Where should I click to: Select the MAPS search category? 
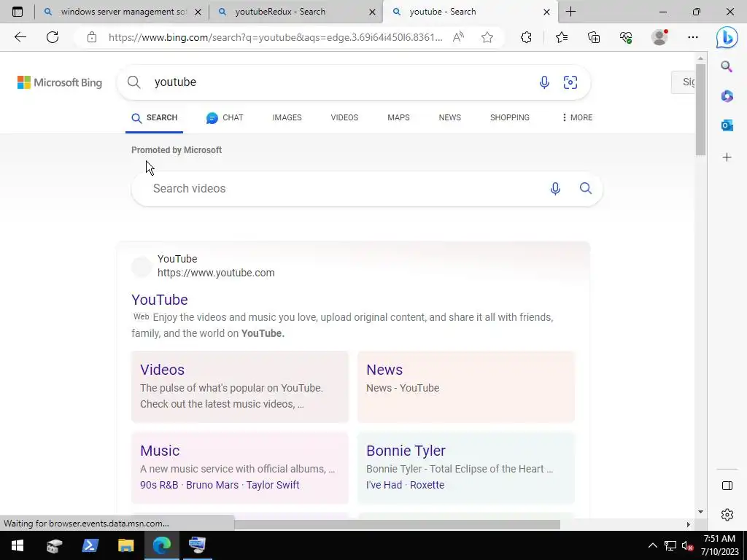click(x=398, y=117)
